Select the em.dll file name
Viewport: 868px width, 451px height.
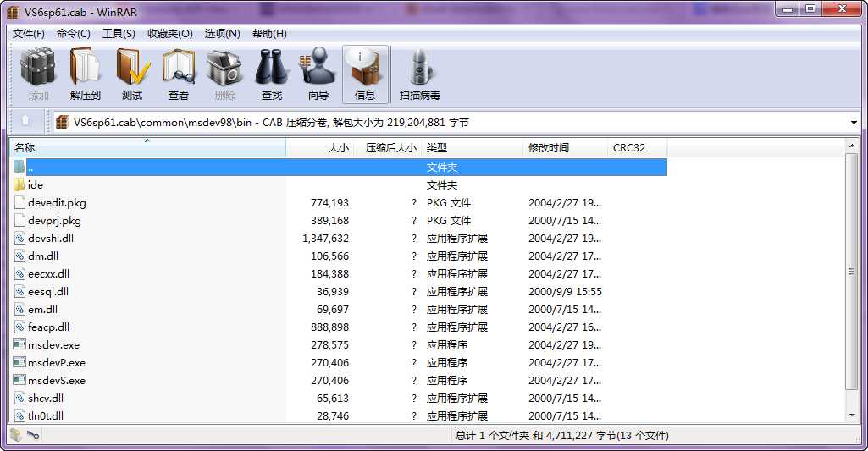[42, 309]
